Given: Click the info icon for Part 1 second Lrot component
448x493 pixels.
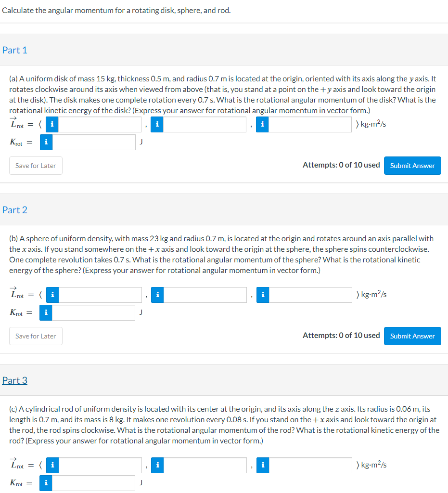Looking at the screenshot, I should [x=157, y=124].
